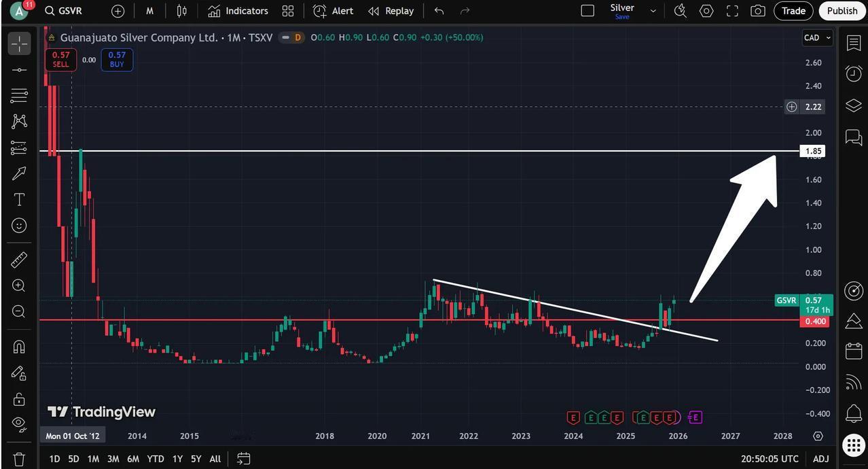Take a chart snapshot with camera
The image size is (868, 469).
[x=757, y=11]
